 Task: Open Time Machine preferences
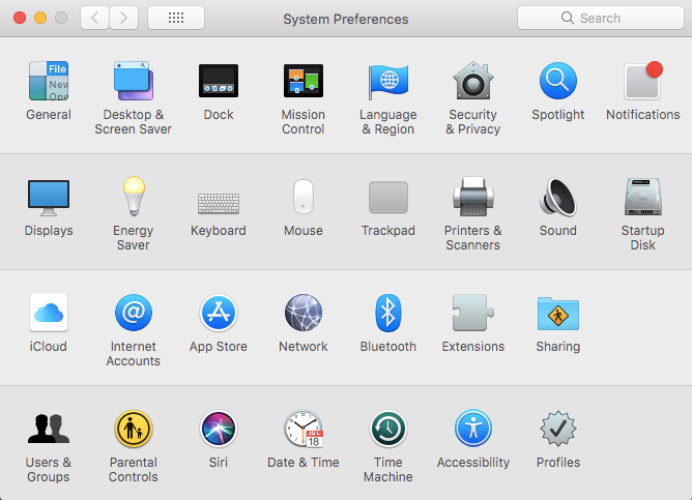(x=388, y=429)
